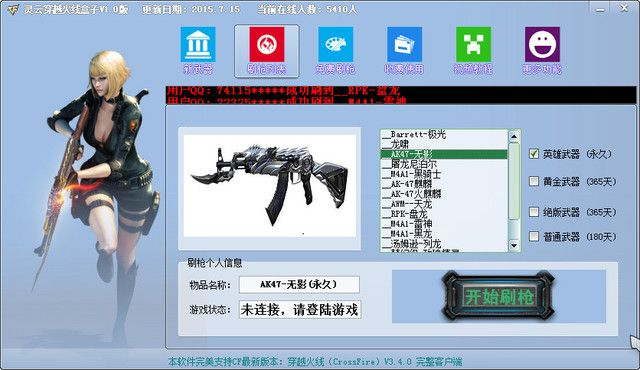Click the bottom status text about CrossFire V3.4.0
Image resolution: width=640 pixels, height=370 pixels.
315,361
